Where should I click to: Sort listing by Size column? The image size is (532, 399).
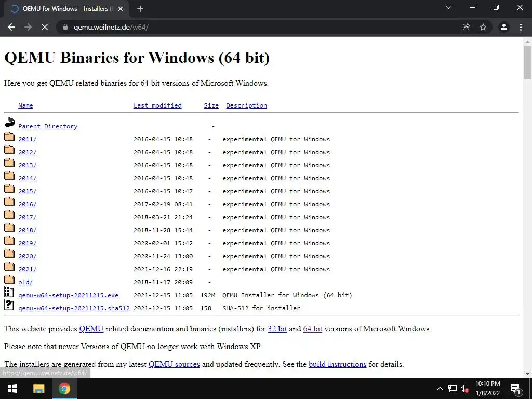pos(211,105)
